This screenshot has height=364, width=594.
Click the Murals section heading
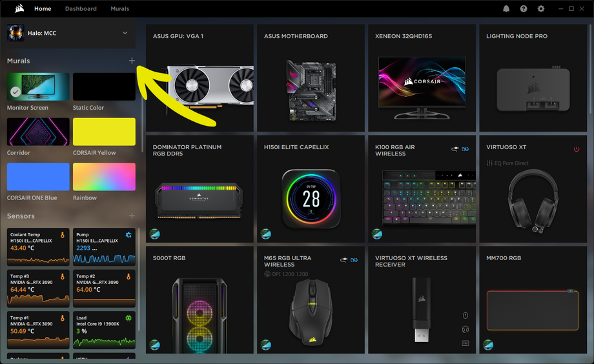pyautogui.click(x=19, y=61)
